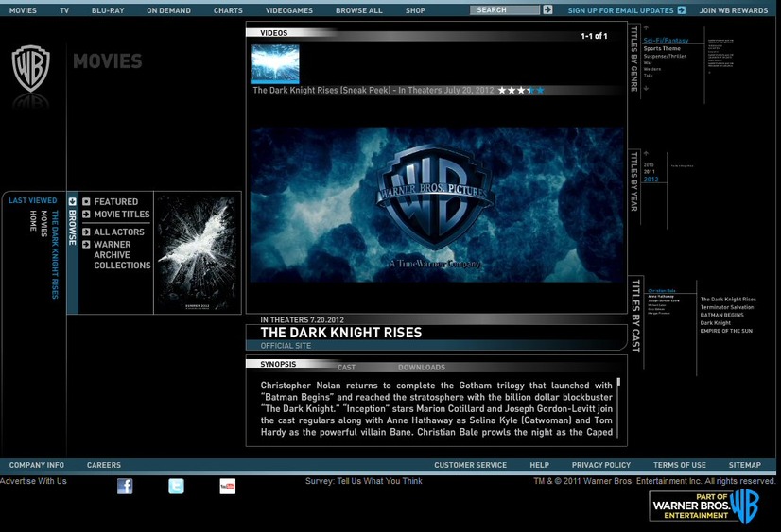Open the Movie Titles browse link
This screenshot has width=781, height=532.
click(x=122, y=214)
